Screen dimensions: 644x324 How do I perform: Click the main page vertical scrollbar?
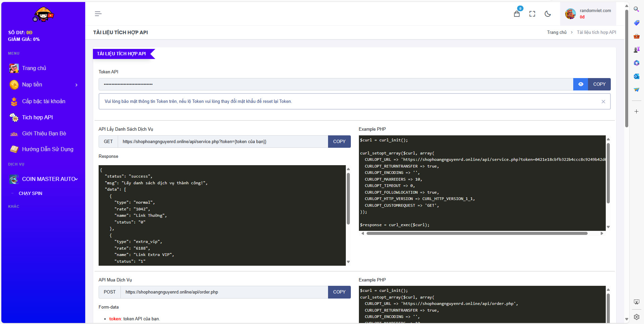coord(627,68)
